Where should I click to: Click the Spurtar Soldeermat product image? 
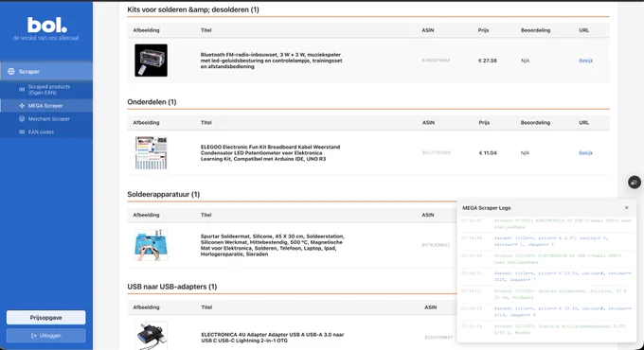tap(152, 245)
